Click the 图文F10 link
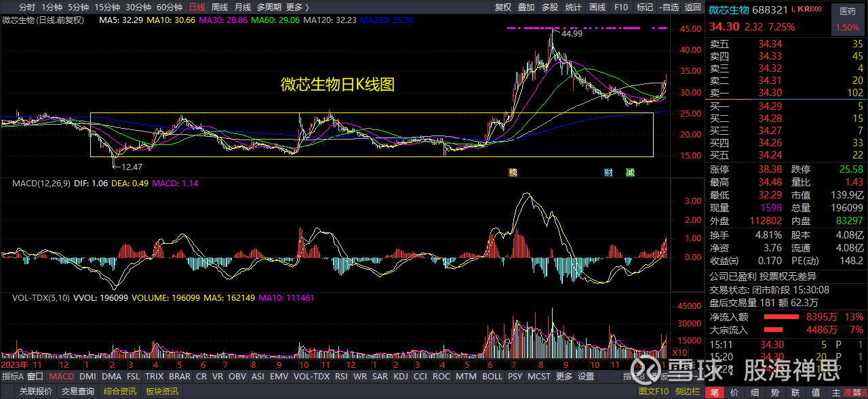 (x=654, y=391)
